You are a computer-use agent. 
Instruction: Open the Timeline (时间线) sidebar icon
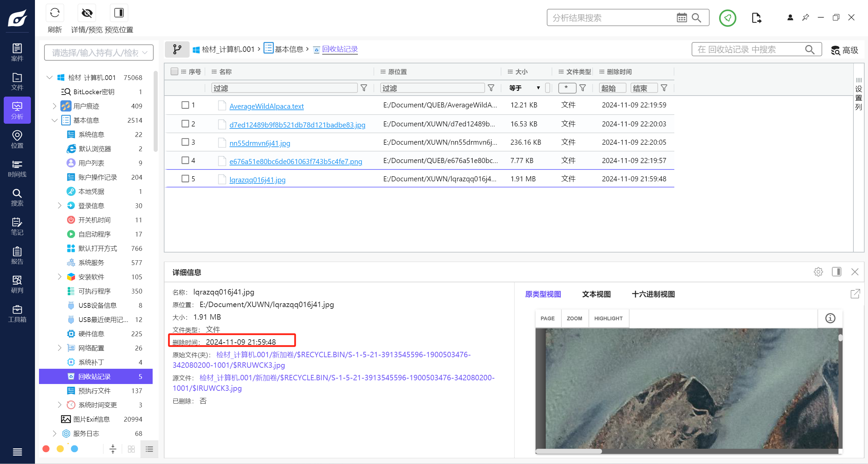point(17,168)
